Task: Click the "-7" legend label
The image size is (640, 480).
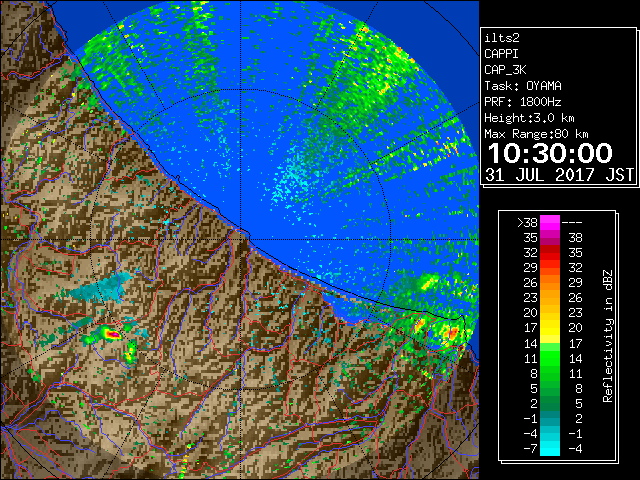Action: point(530,448)
